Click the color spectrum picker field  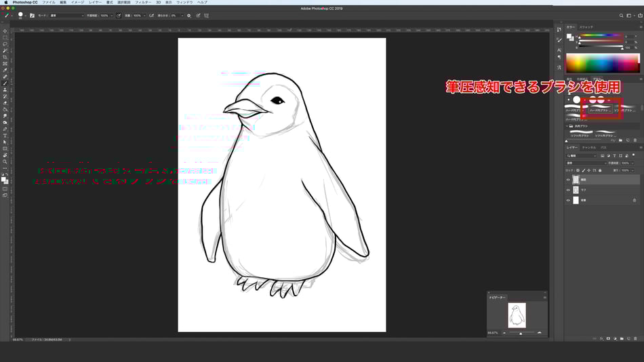coord(602,63)
